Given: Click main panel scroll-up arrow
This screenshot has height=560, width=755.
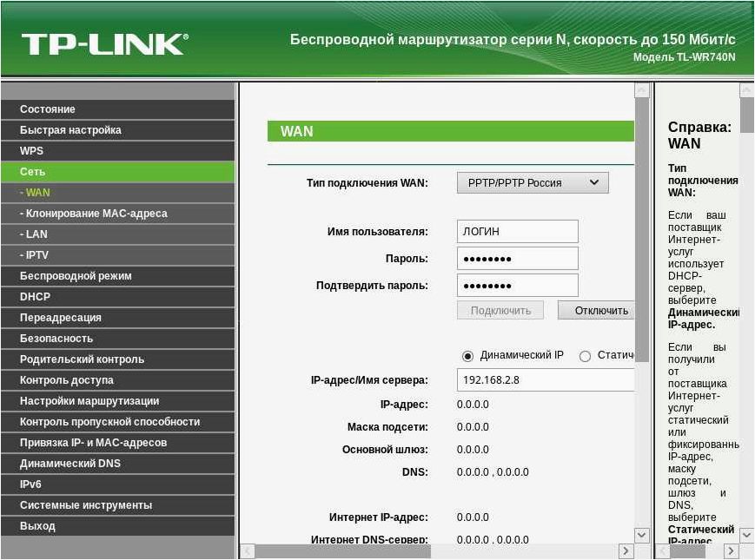Looking at the screenshot, I should click(x=642, y=90).
